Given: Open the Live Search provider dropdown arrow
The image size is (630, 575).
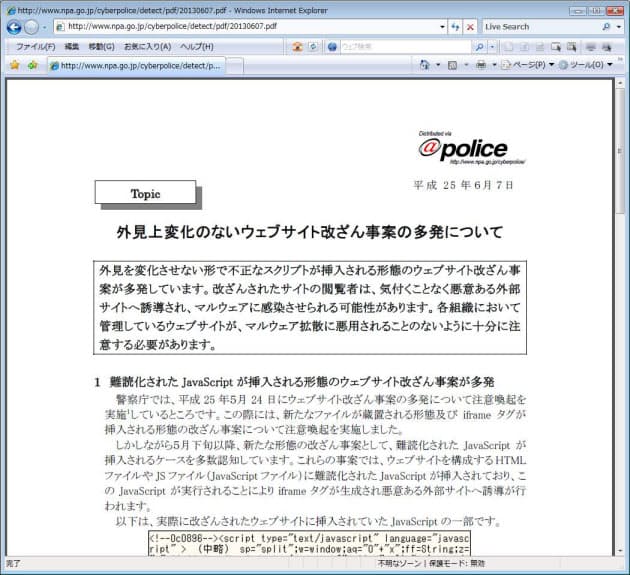Looking at the screenshot, I should tap(619, 27).
